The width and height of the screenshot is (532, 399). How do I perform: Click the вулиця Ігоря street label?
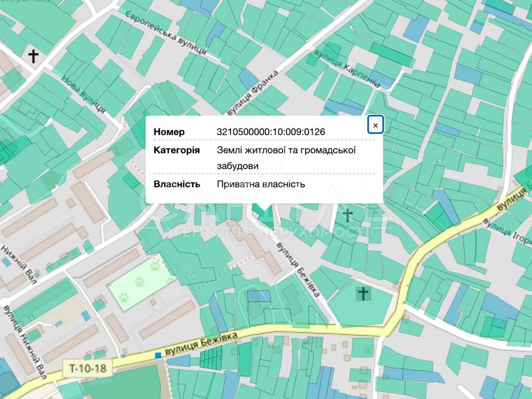pyautogui.click(x=507, y=228)
